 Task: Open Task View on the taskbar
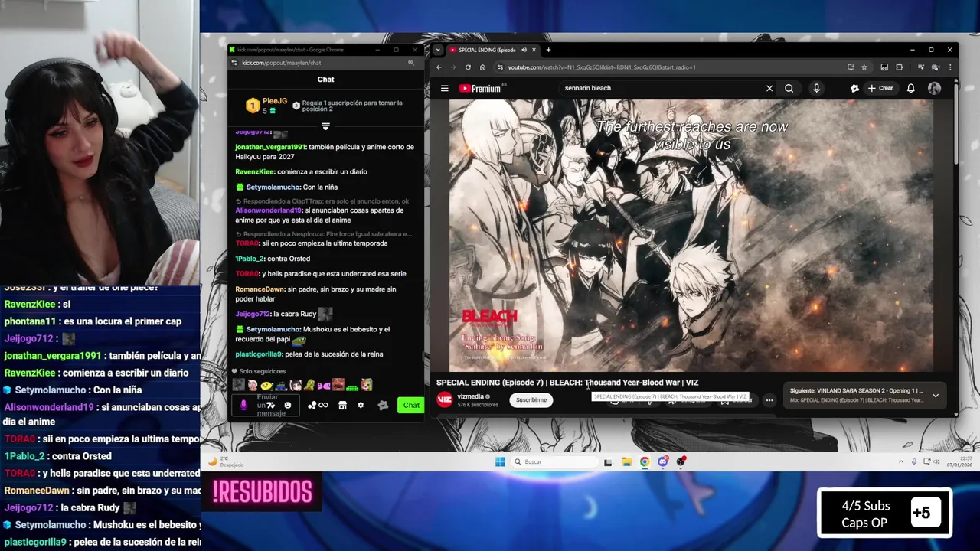[x=608, y=461]
